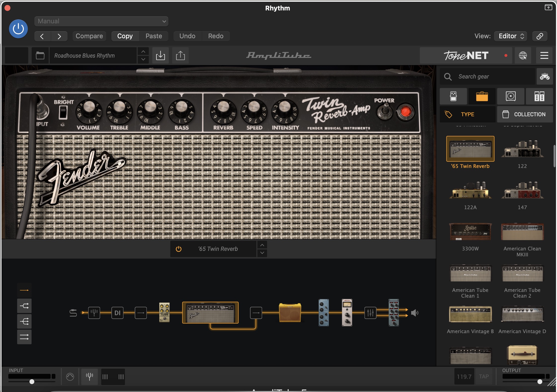Click the tuner block in signal chain
557x392 pixels.
pyautogui.click(x=94, y=313)
